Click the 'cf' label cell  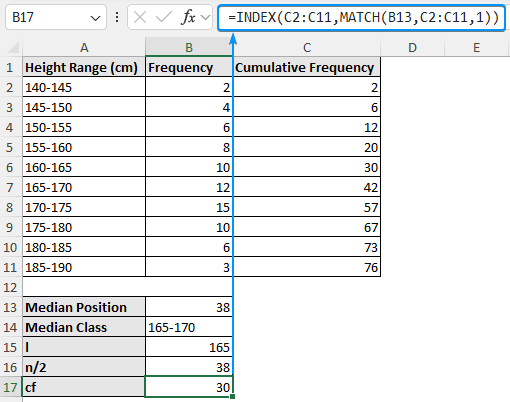[x=84, y=387]
